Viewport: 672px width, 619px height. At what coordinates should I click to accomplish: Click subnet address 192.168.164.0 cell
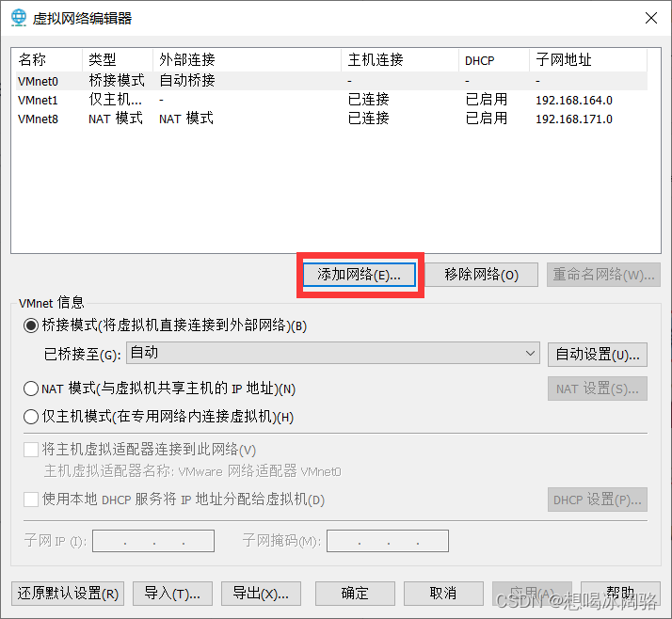click(x=574, y=101)
